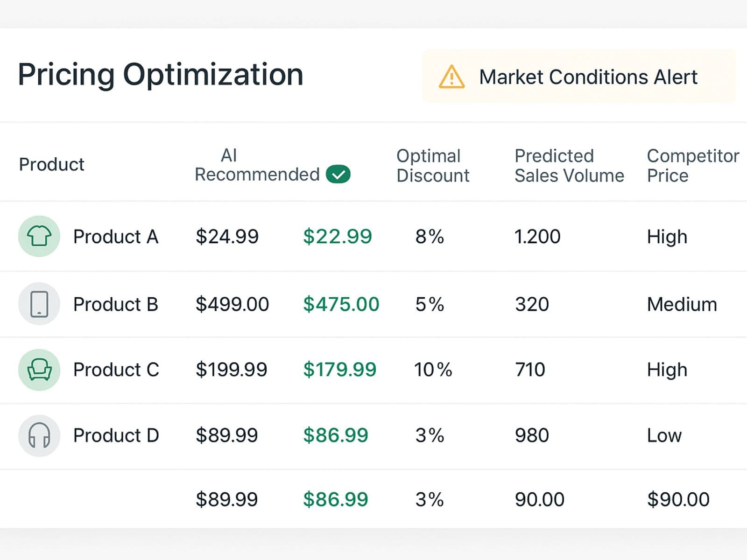Image resolution: width=747 pixels, height=560 pixels.
Task: Sort by the Optimal Discount column header
Action: coord(432,165)
